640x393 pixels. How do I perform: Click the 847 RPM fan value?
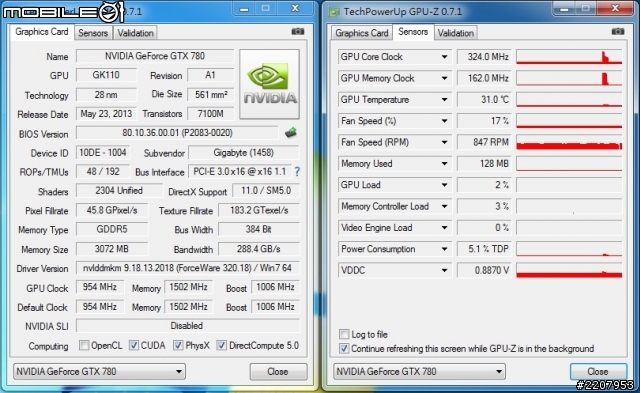click(484, 142)
